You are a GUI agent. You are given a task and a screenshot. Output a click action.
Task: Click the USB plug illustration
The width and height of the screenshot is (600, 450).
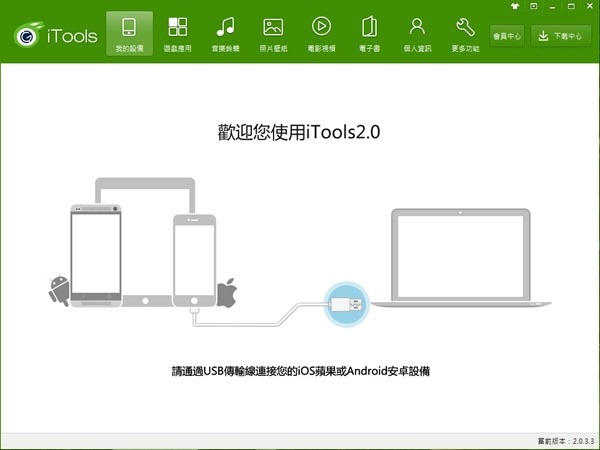pos(346,305)
